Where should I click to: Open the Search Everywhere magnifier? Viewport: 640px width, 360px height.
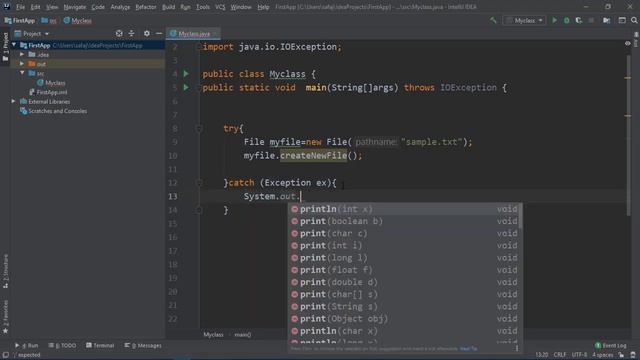pyautogui.click(x=634, y=20)
